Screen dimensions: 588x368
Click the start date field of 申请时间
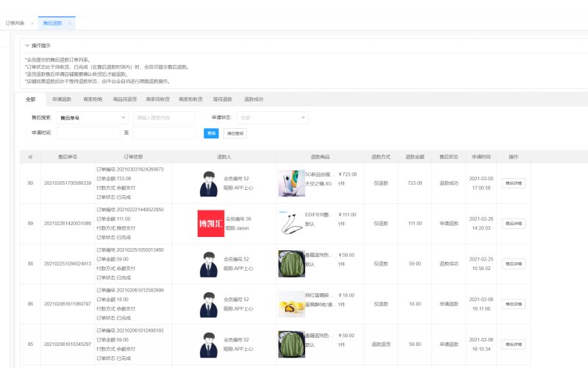coord(88,133)
